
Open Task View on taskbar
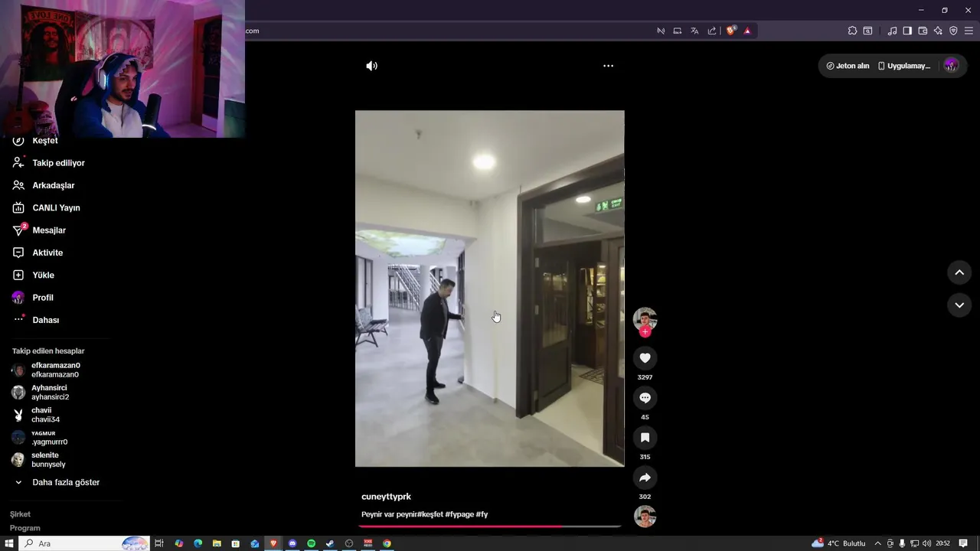click(x=159, y=543)
